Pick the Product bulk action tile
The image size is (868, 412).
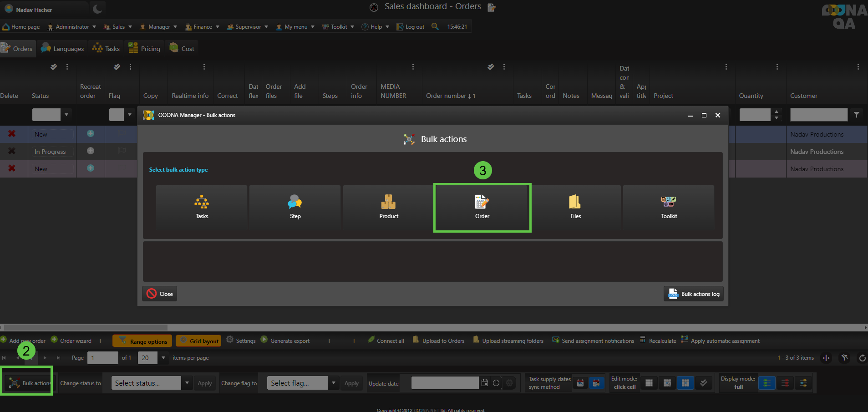tap(388, 207)
